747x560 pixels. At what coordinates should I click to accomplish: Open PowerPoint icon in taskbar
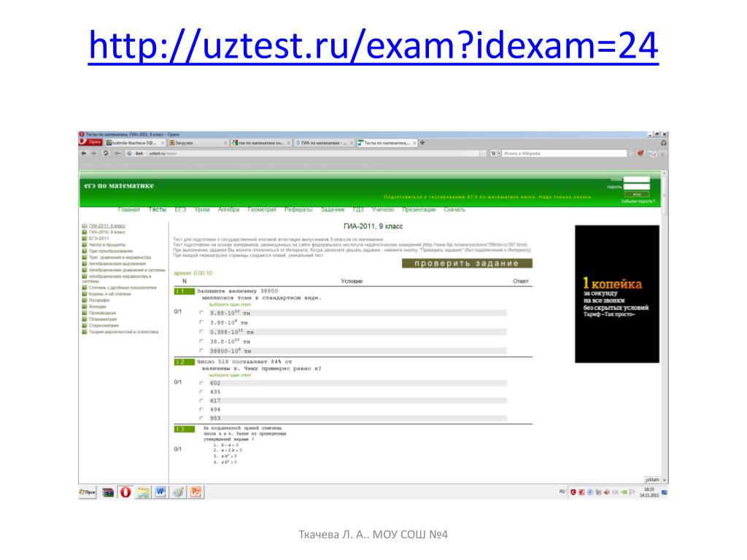click(196, 492)
